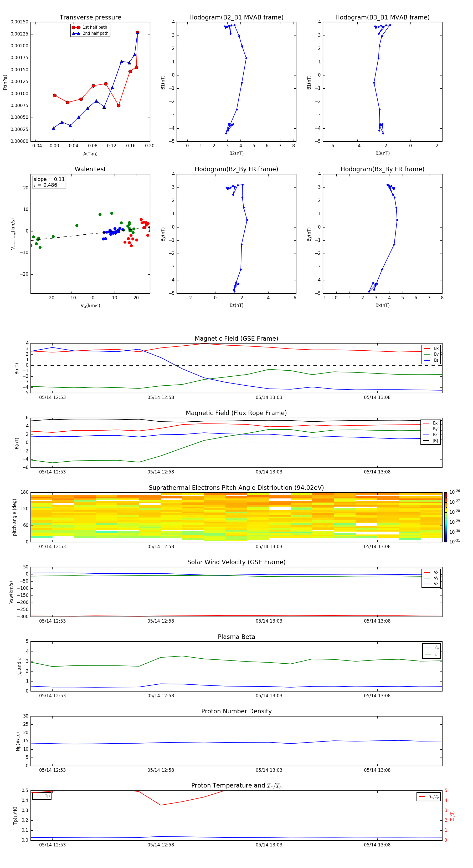Click the Bx' legend entry in Flux Rope plot
The image size is (473, 868).
[431, 423]
